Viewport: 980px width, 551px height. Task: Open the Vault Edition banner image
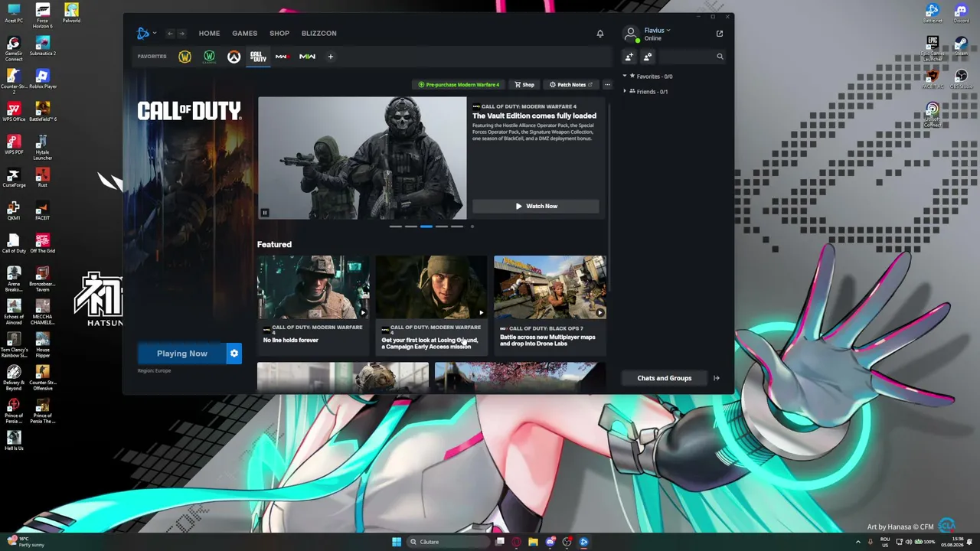[x=362, y=158]
